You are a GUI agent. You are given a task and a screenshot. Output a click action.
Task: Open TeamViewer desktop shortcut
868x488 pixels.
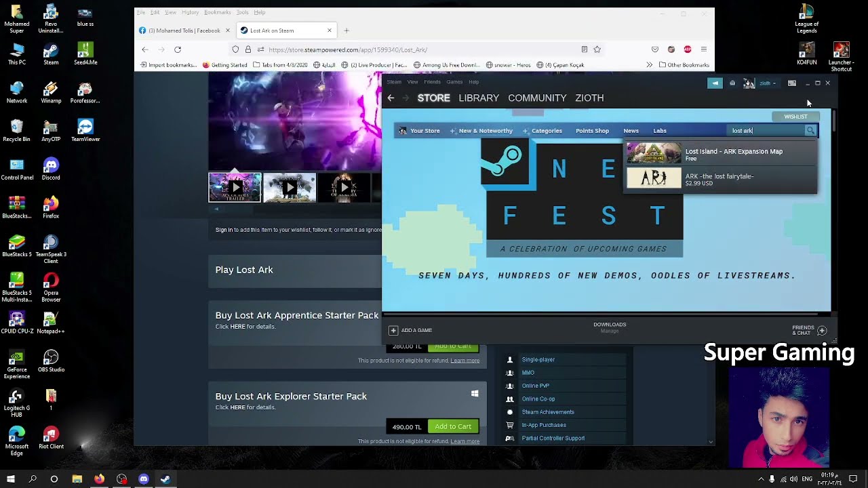pos(85,131)
